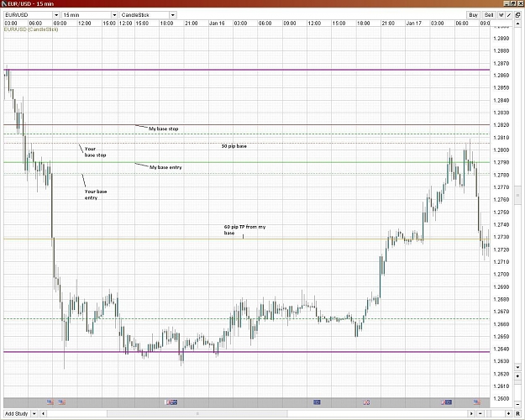Select the trend line drawing tool
The height and width of the screenshot is (420, 525).
point(509,15)
